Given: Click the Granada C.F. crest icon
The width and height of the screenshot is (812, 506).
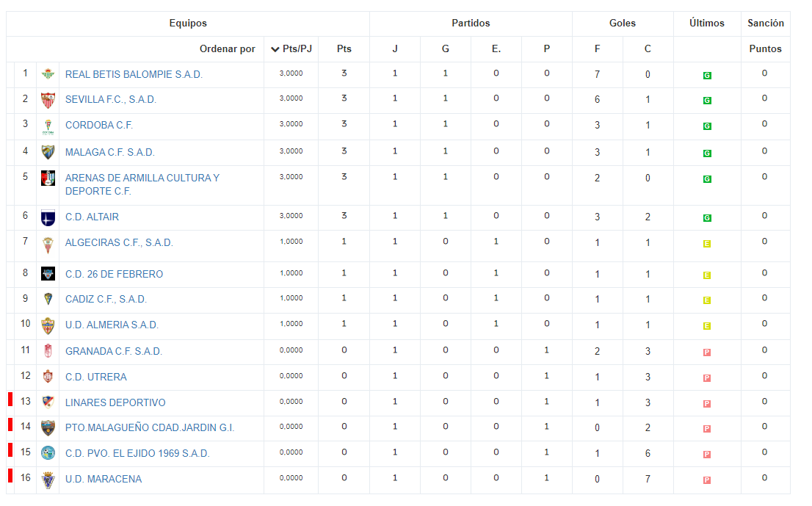Looking at the screenshot, I should click(48, 351).
